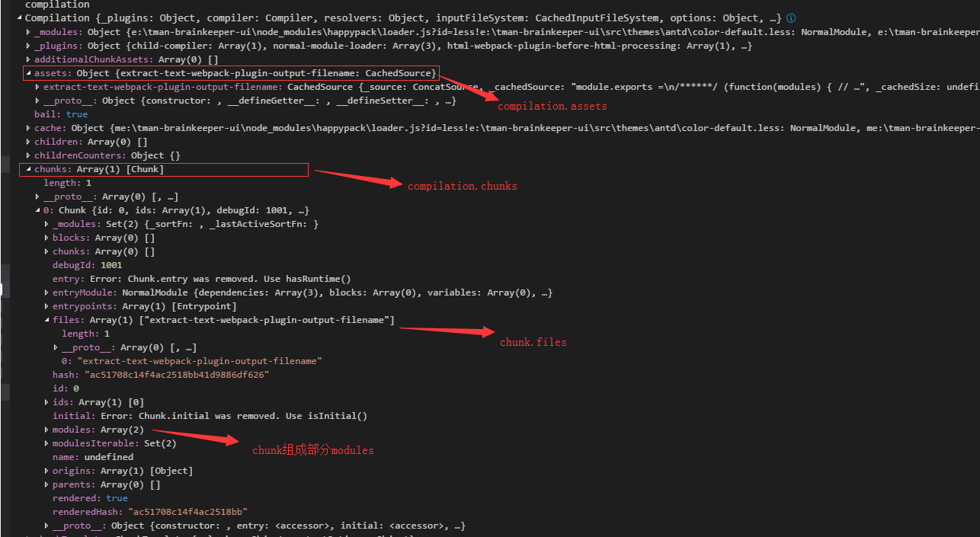The image size is (980, 537).
Task: Expand the origins array row
Action: (46, 471)
